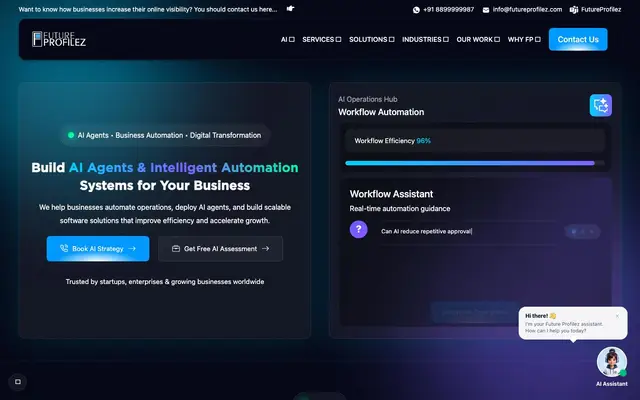Open the AI Assistant avatar
The height and width of the screenshot is (400, 640).
click(611, 362)
